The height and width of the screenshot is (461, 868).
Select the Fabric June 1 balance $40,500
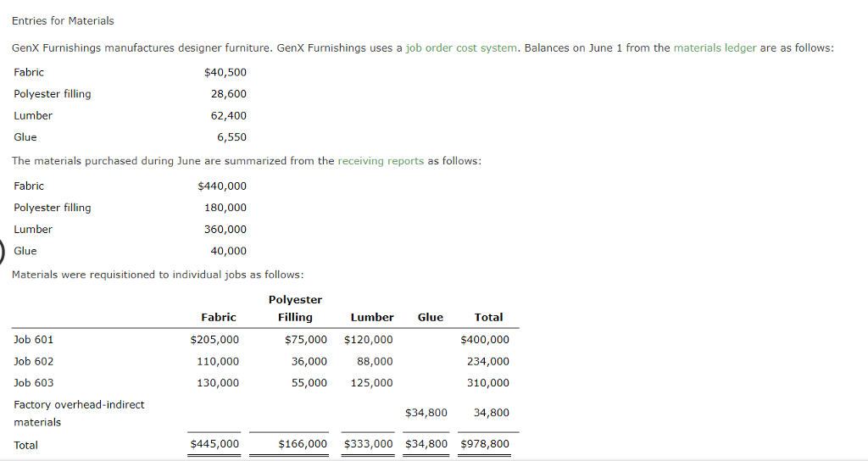click(225, 73)
